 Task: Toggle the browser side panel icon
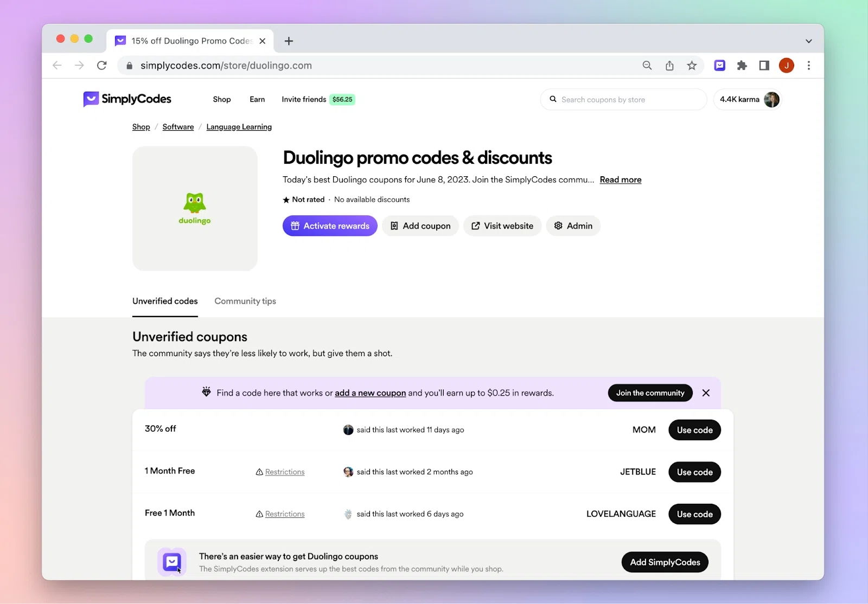click(764, 66)
